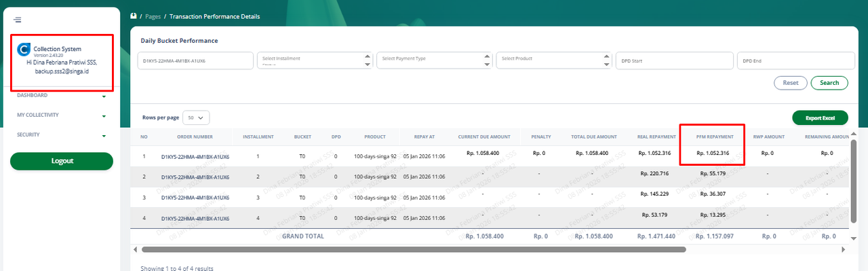This screenshot has width=868, height=271.
Task: Click the Search button
Action: [x=829, y=83]
